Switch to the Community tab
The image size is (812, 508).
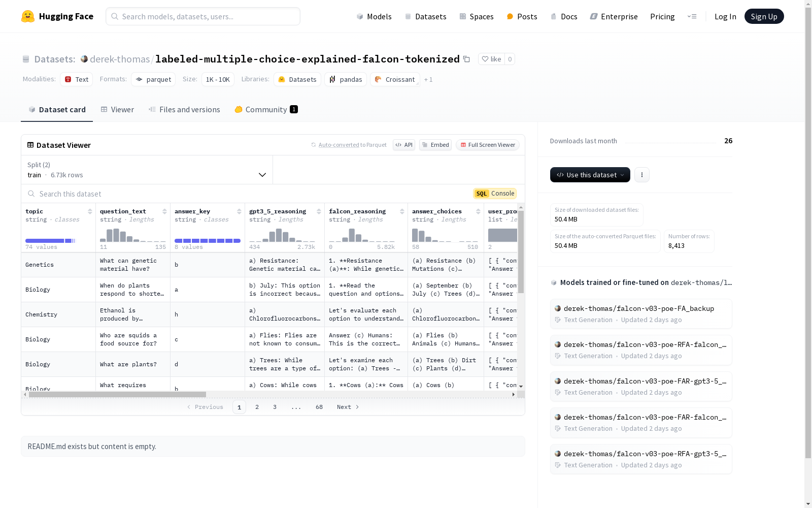pos(266,109)
